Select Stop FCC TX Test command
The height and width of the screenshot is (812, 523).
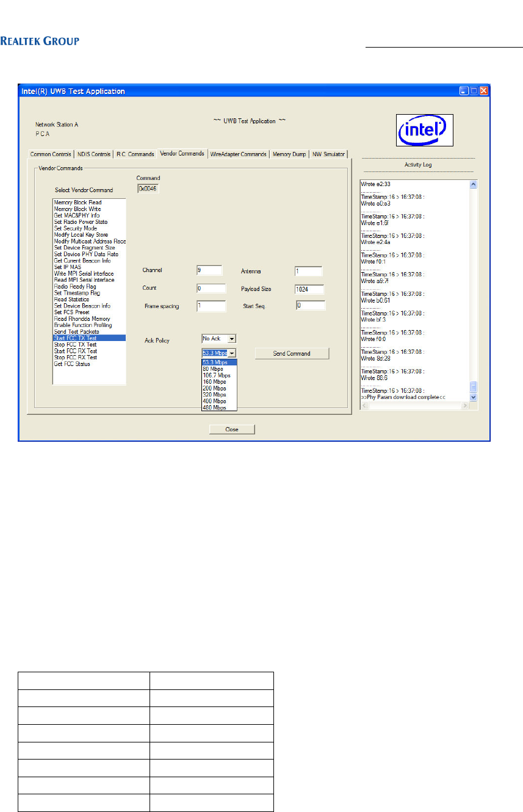click(89, 345)
